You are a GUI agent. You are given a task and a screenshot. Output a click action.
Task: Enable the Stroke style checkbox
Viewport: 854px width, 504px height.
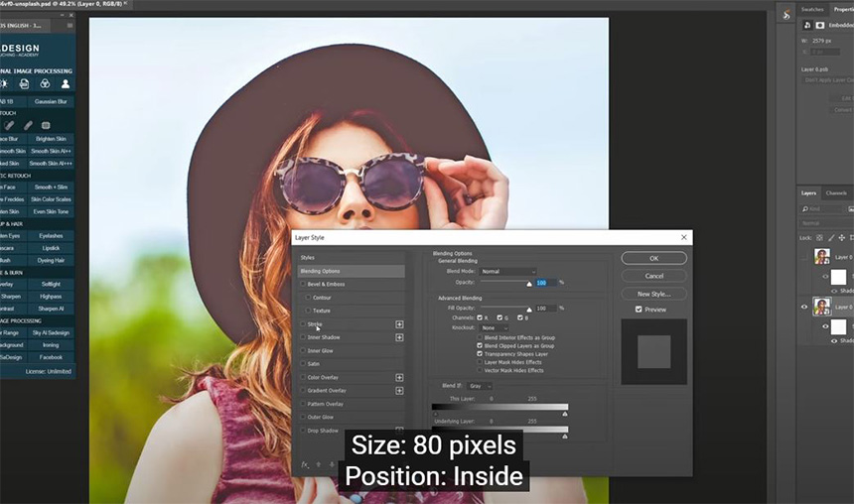pos(304,324)
